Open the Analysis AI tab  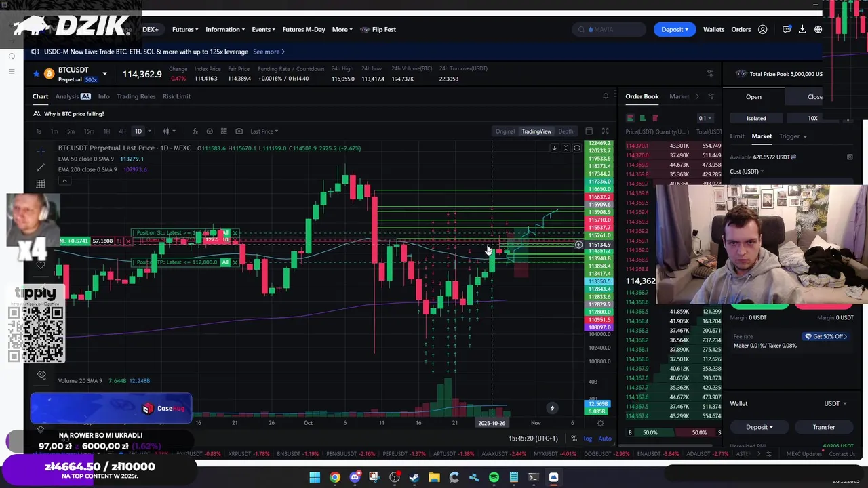73,96
